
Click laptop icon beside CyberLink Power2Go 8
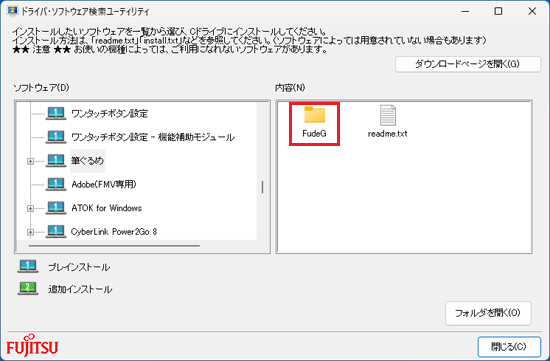tap(56, 232)
